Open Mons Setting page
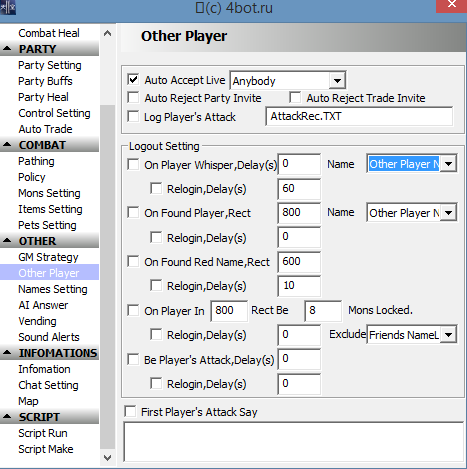The width and height of the screenshot is (467, 469). coord(49,193)
